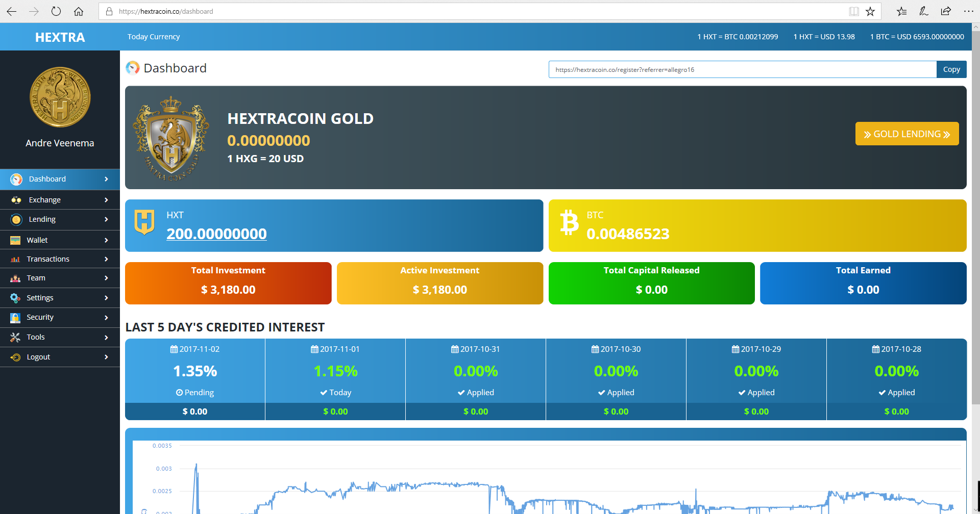This screenshot has height=514, width=980.
Task: Click the Dashboard sidebar gauge icon
Action: 16,179
